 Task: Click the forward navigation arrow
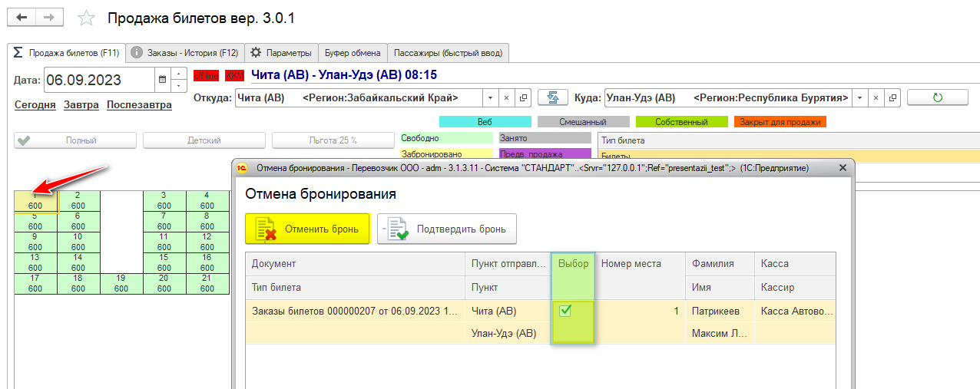(x=49, y=17)
